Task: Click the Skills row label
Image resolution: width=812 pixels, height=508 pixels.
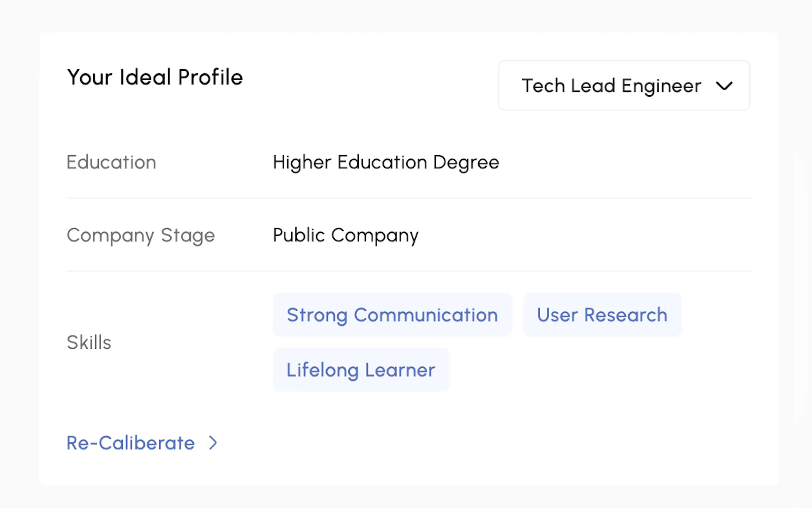Action: pyautogui.click(x=89, y=342)
